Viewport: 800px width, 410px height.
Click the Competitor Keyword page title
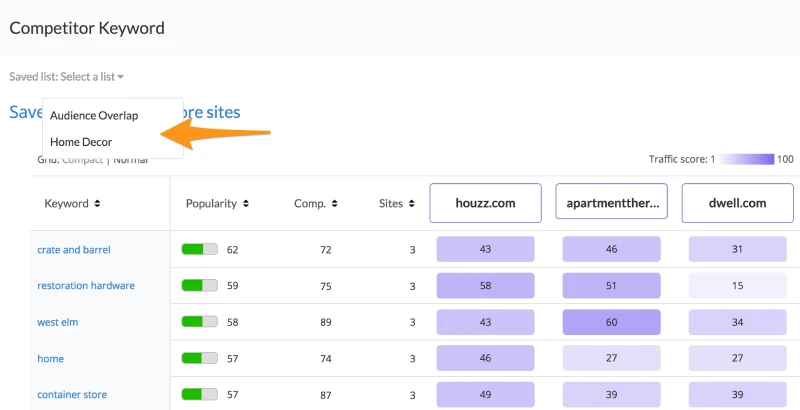pyautogui.click(x=87, y=28)
